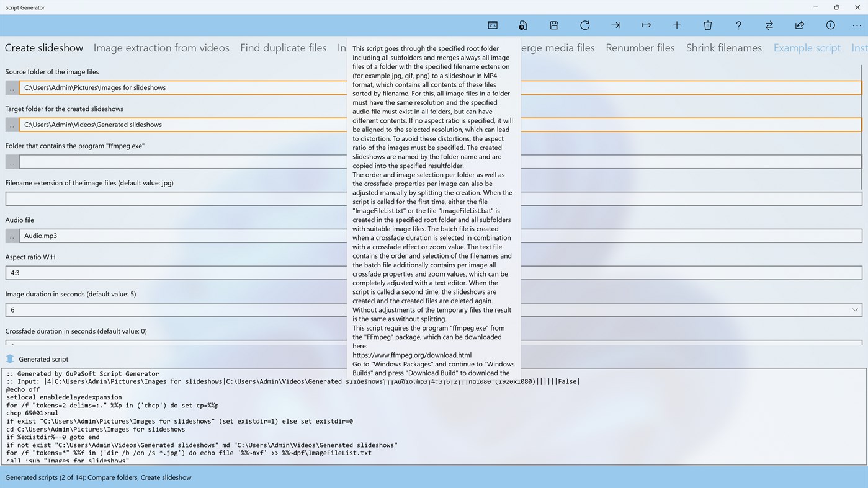Screen dimensions: 868x488
Task: Open Image extraction from videos tab
Action: point(161,48)
